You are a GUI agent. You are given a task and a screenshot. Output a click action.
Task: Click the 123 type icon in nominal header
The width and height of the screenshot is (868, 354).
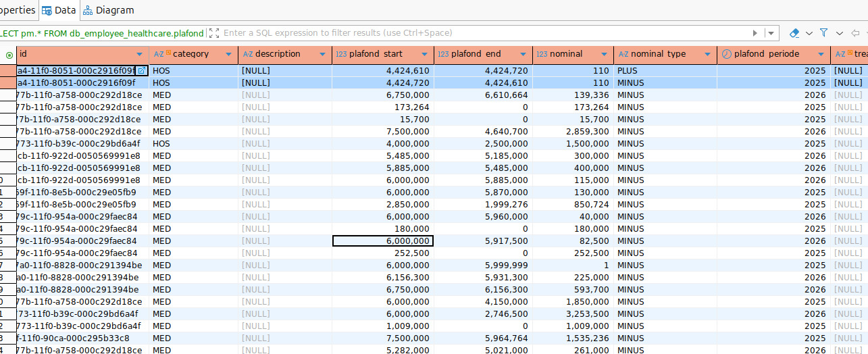coord(542,54)
